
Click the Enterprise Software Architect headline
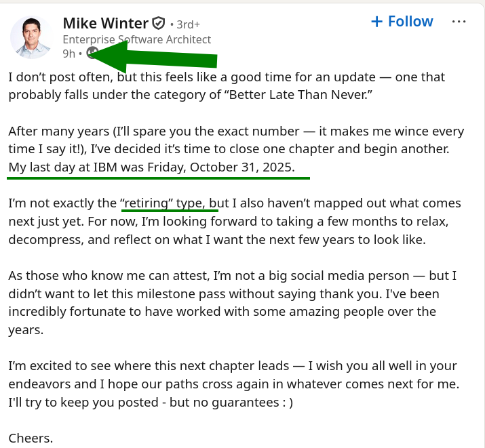tap(136, 39)
